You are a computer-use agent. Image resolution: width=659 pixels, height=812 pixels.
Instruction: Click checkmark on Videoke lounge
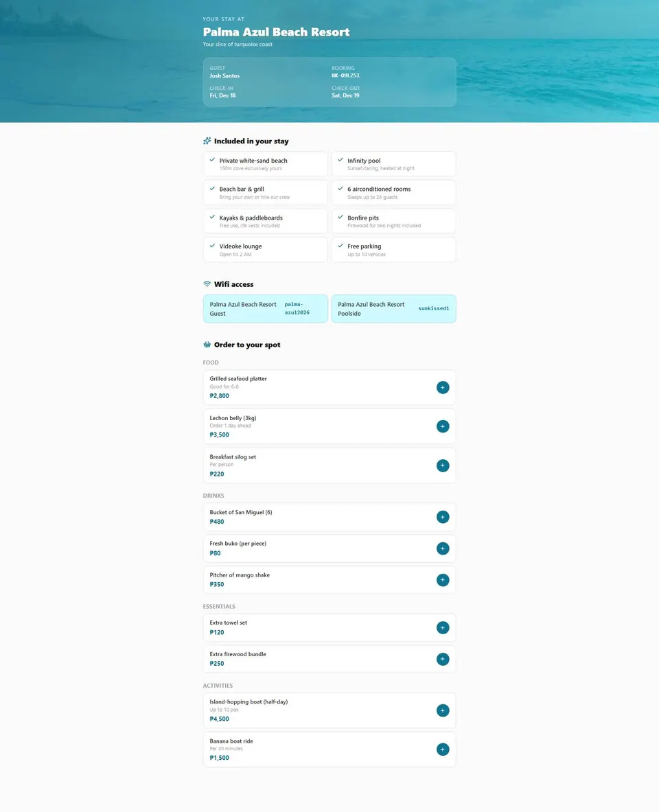pyautogui.click(x=212, y=246)
